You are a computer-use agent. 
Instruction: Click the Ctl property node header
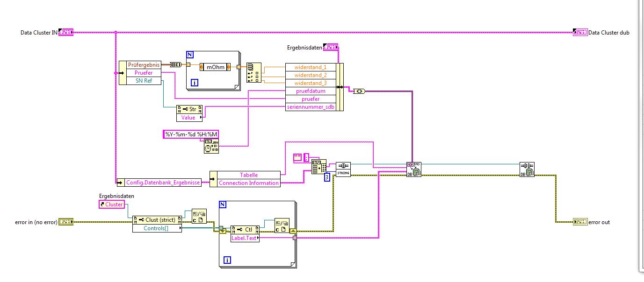[245, 229]
